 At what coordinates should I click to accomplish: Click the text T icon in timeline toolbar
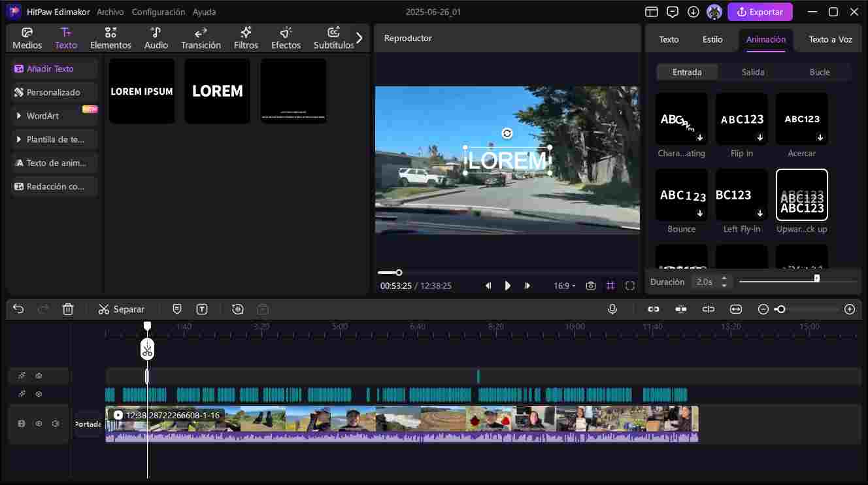[202, 309]
